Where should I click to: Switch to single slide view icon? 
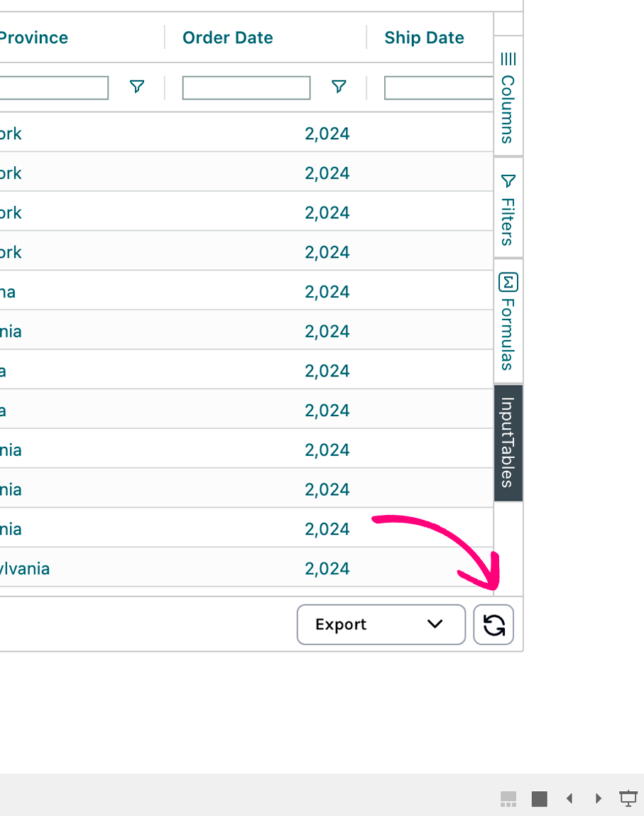coord(540,799)
